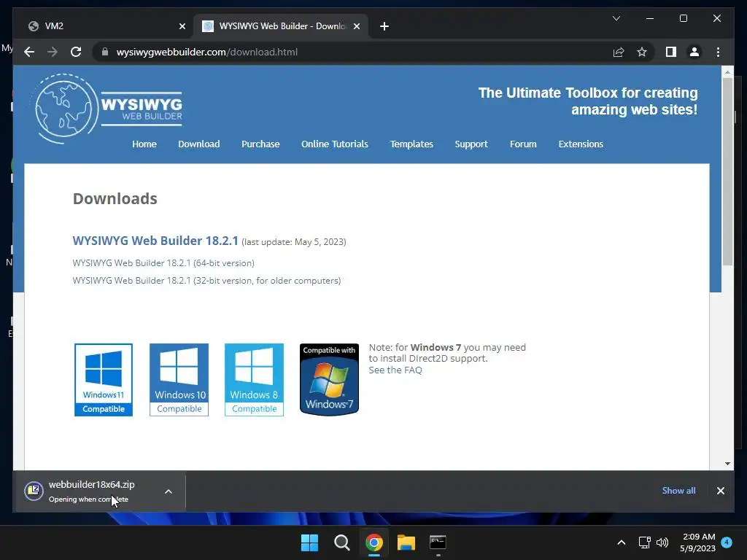747x560 pixels.
Task: Close the VM2 tab
Action: pos(182,26)
